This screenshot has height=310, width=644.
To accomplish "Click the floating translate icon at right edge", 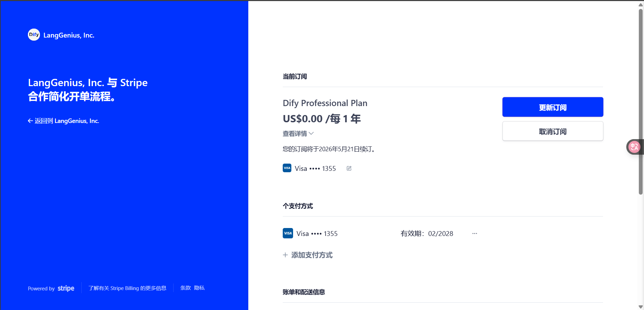I will [x=634, y=147].
